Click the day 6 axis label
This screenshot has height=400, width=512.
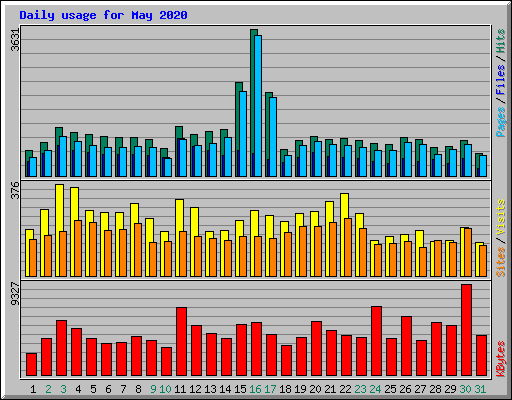pyautogui.click(x=108, y=389)
